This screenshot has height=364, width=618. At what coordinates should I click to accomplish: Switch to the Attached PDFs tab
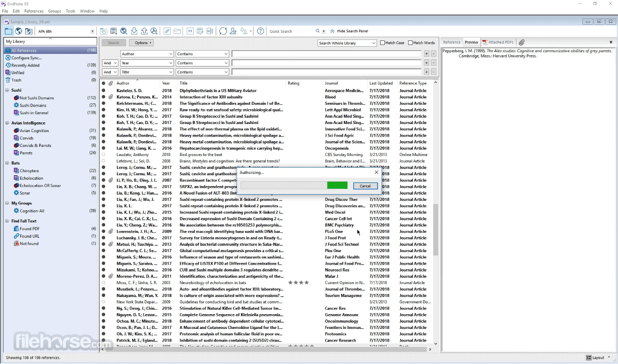pyautogui.click(x=498, y=42)
